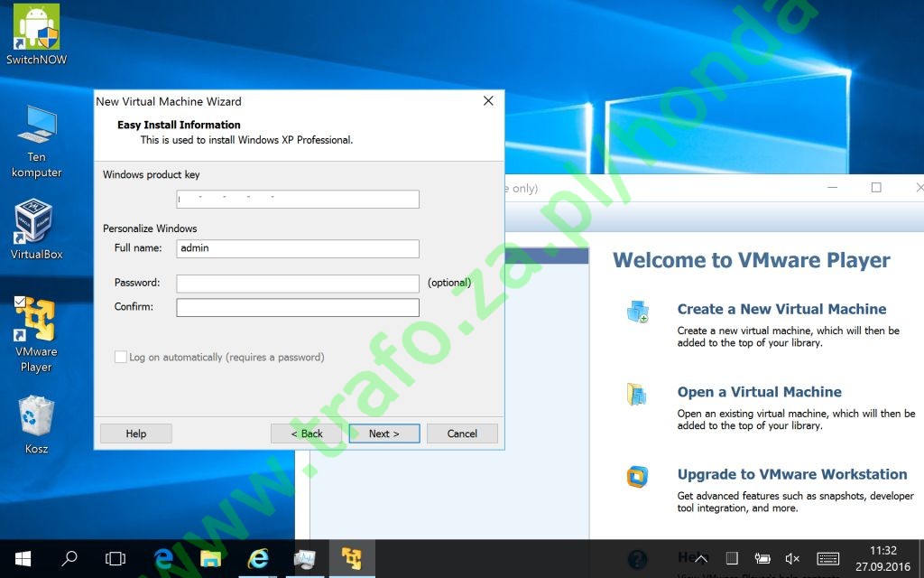Open the monitor-chart app on the taskbar
Viewport: 924px width, 578px height.
(305, 558)
